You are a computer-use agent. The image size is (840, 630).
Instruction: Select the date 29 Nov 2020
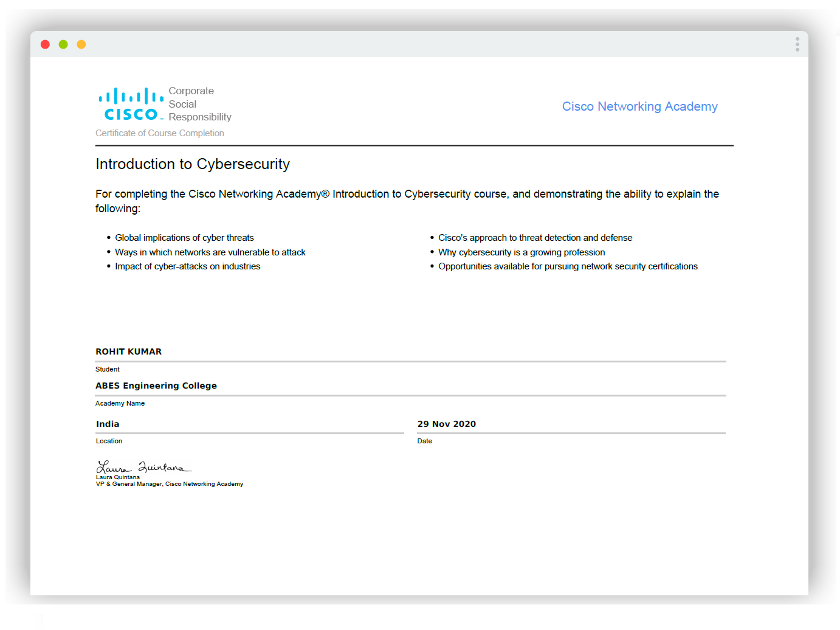(447, 424)
